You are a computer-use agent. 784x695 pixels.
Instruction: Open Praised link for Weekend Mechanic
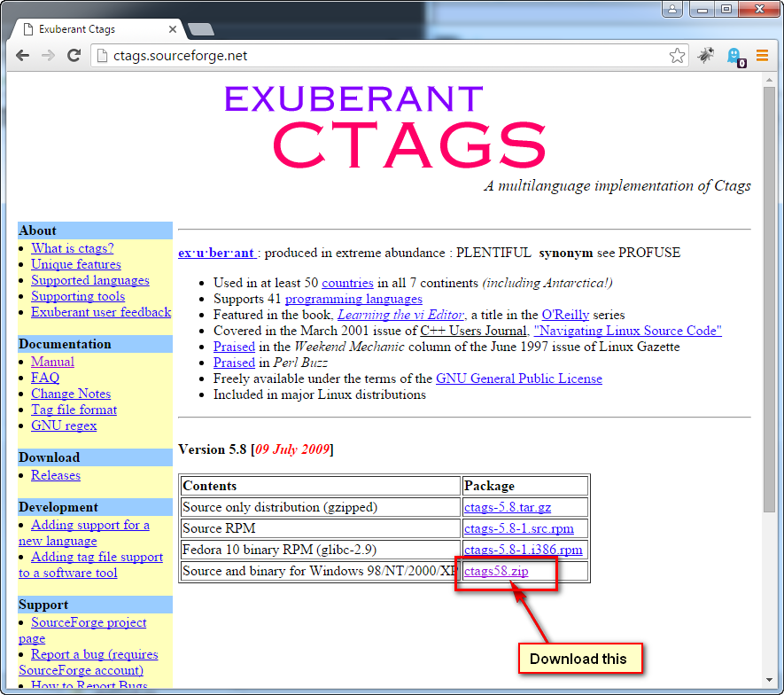pos(234,347)
